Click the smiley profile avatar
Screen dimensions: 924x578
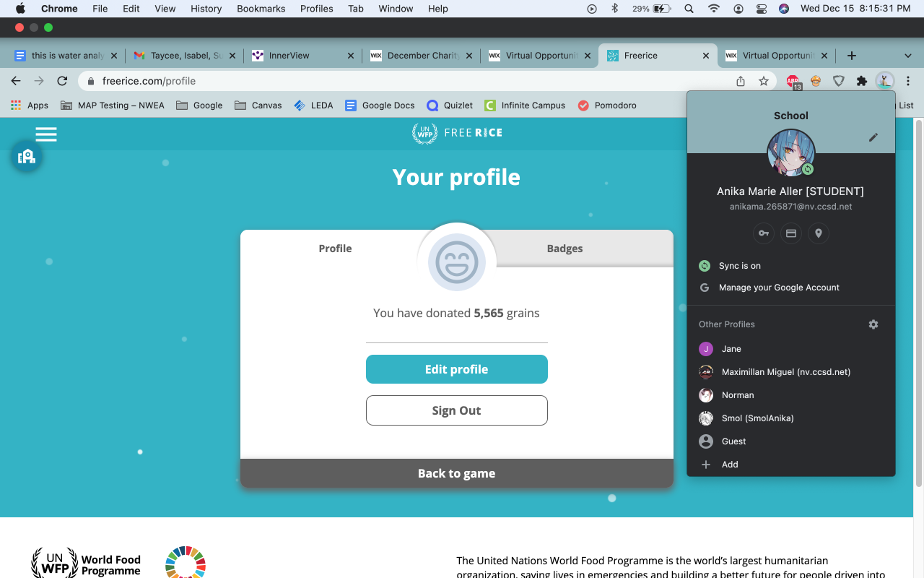[x=457, y=262]
